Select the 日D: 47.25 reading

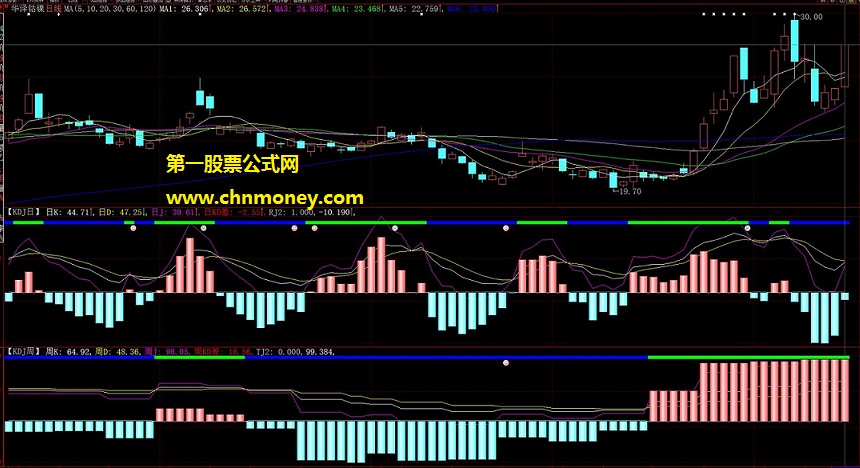pos(121,212)
